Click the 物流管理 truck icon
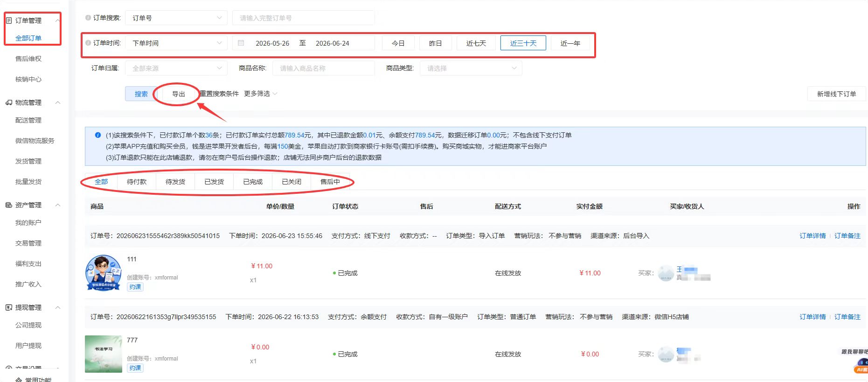The width and height of the screenshot is (868, 382). point(9,102)
